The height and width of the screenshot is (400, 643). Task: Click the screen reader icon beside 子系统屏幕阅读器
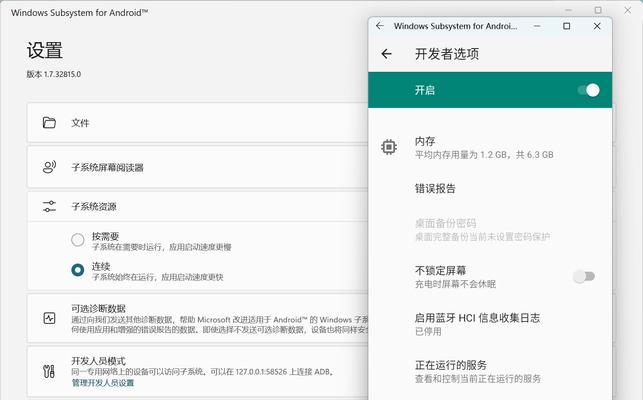pos(49,167)
